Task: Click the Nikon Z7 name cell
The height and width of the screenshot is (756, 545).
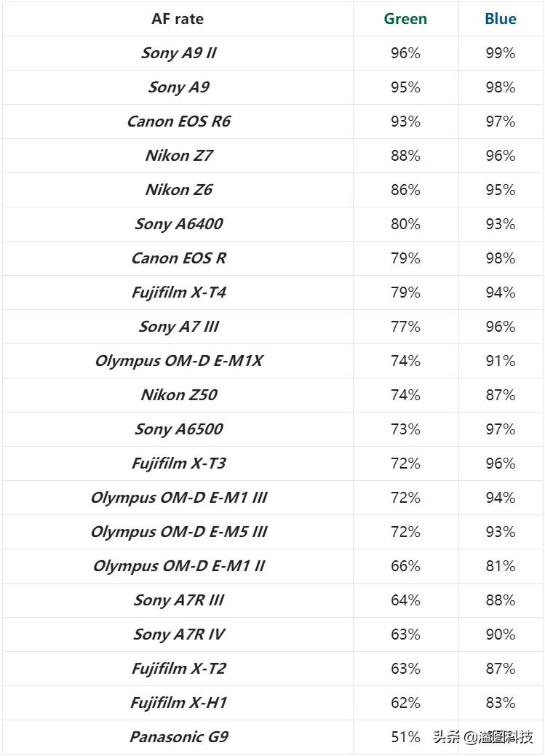Action: tap(178, 156)
